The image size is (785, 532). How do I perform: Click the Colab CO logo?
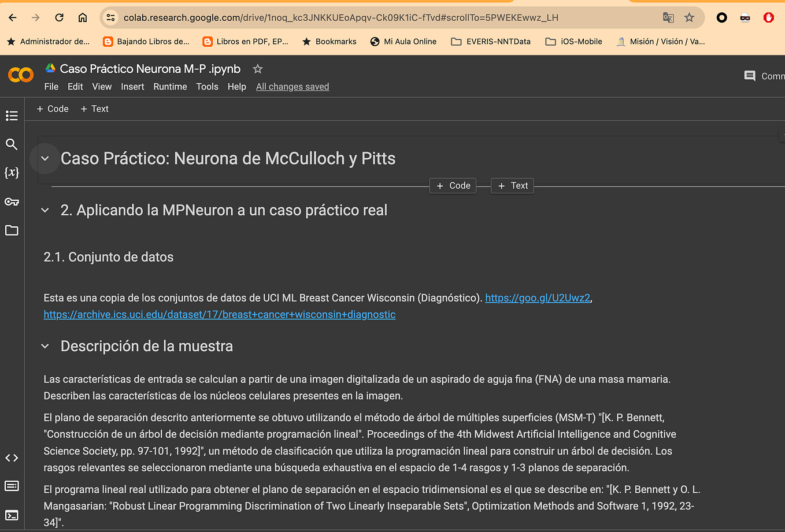[x=20, y=75]
